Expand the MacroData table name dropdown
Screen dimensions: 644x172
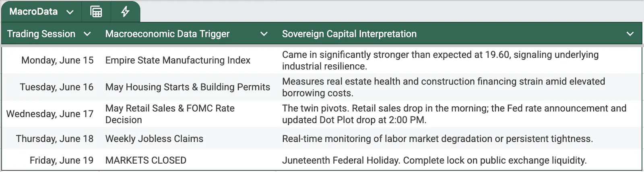click(70, 12)
